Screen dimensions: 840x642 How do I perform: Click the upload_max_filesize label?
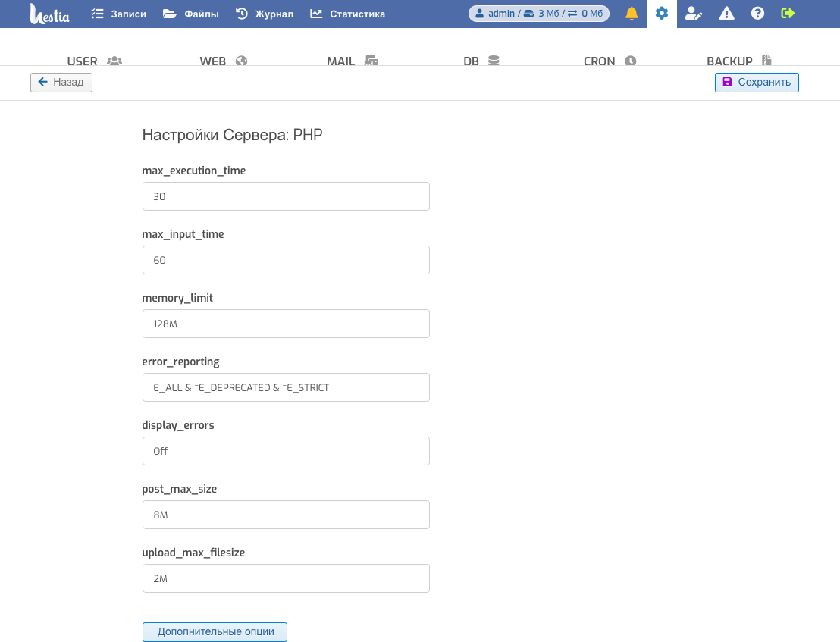coord(193,553)
